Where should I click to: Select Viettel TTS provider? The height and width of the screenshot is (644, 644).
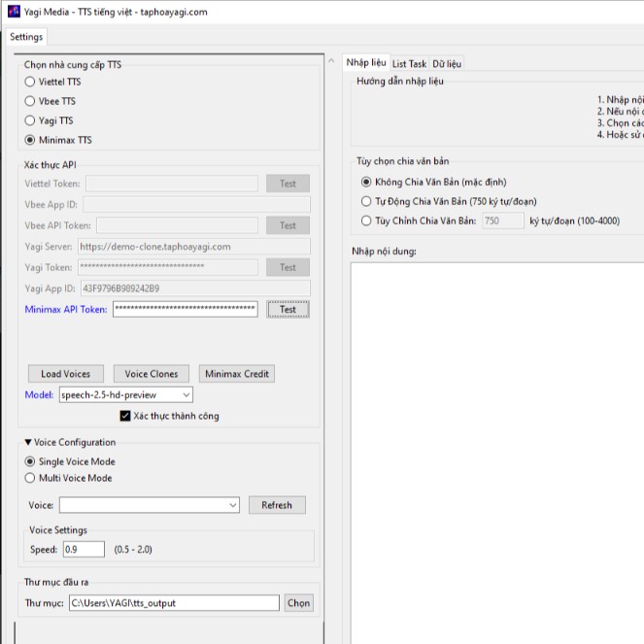coord(30,82)
